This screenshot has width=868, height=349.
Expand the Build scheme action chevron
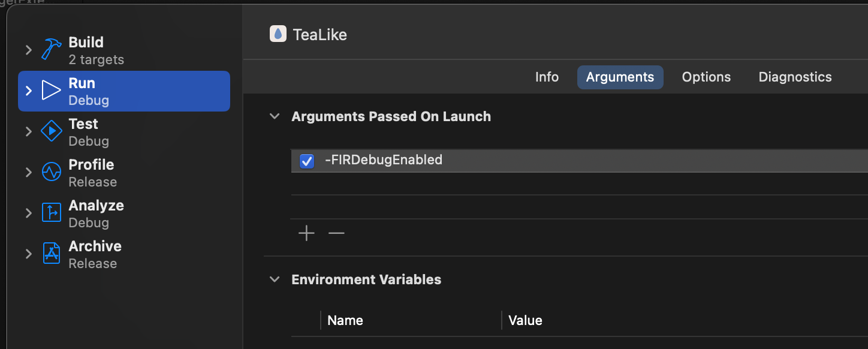[28, 50]
